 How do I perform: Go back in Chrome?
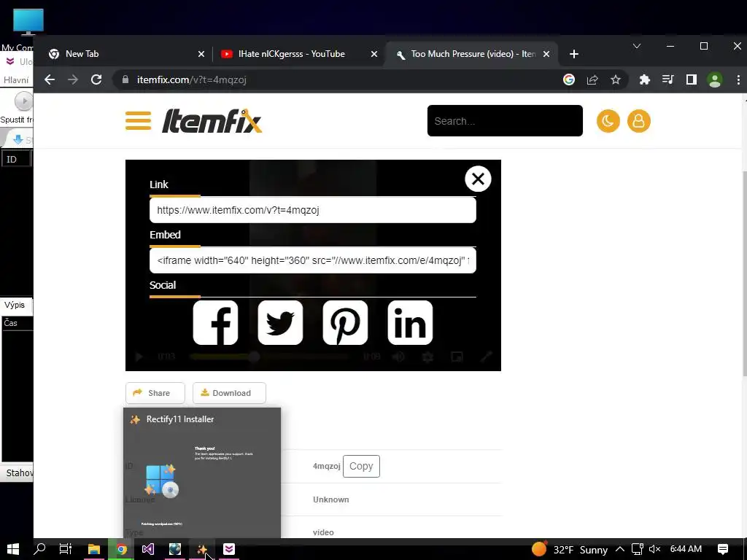click(50, 79)
